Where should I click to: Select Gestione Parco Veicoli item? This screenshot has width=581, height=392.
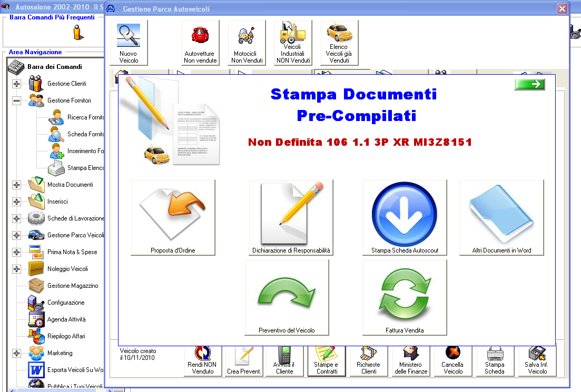tap(75, 235)
